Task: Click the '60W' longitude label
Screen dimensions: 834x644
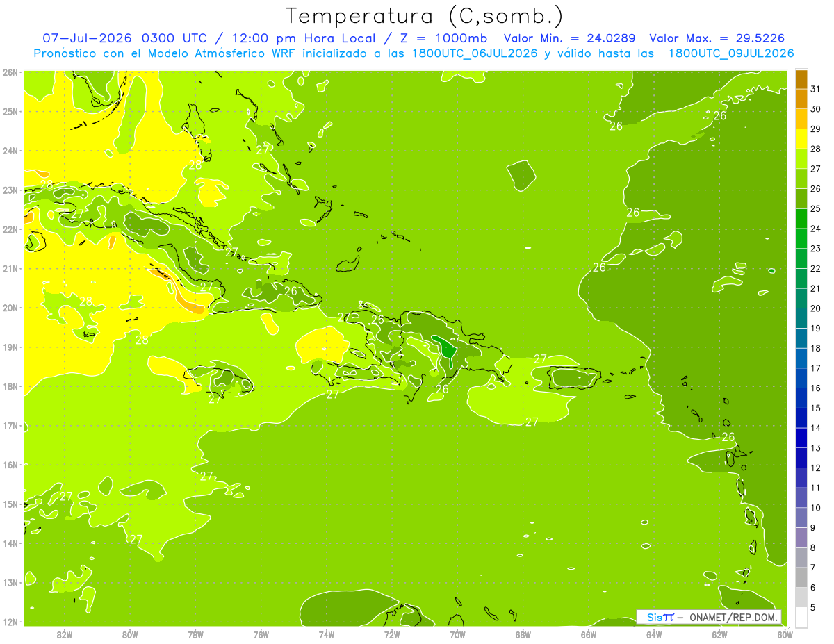Action: coord(785,634)
